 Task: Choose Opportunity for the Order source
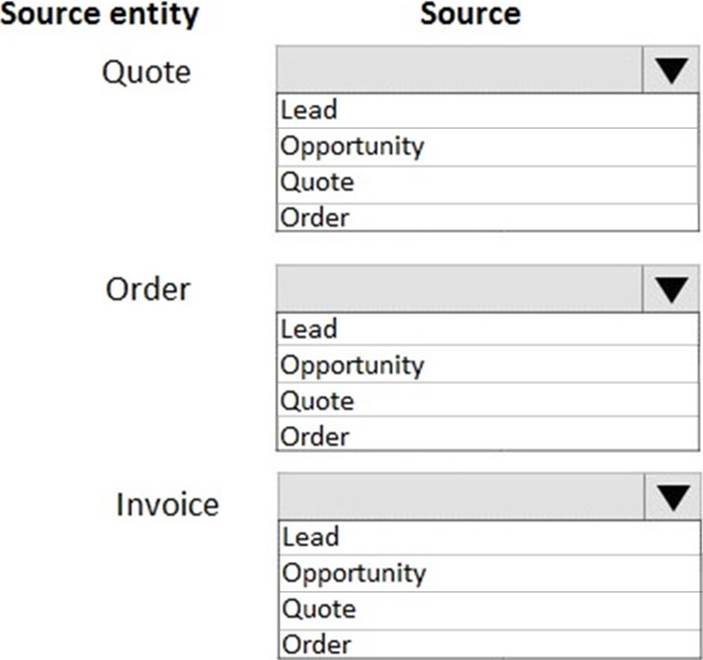coord(487,365)
